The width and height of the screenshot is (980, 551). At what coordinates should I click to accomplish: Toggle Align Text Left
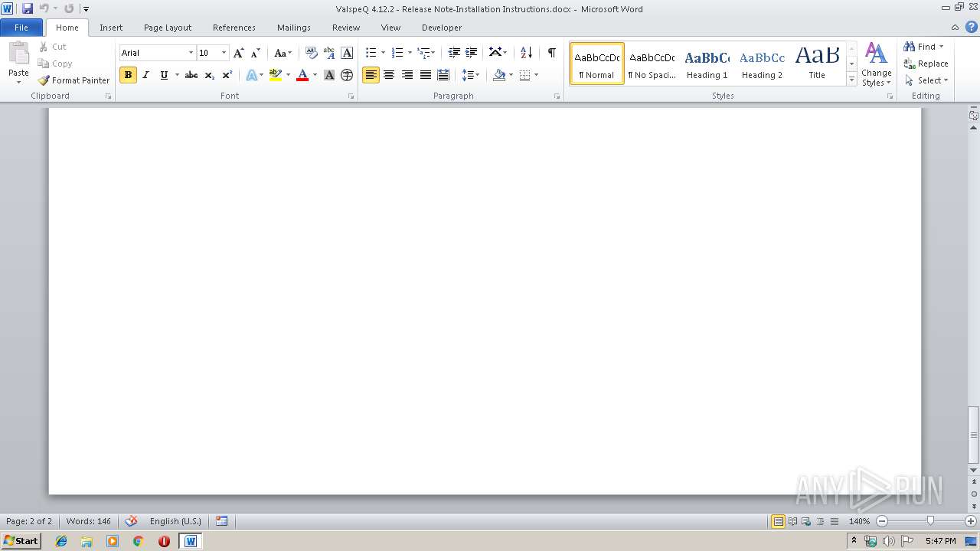coord(371,75)
